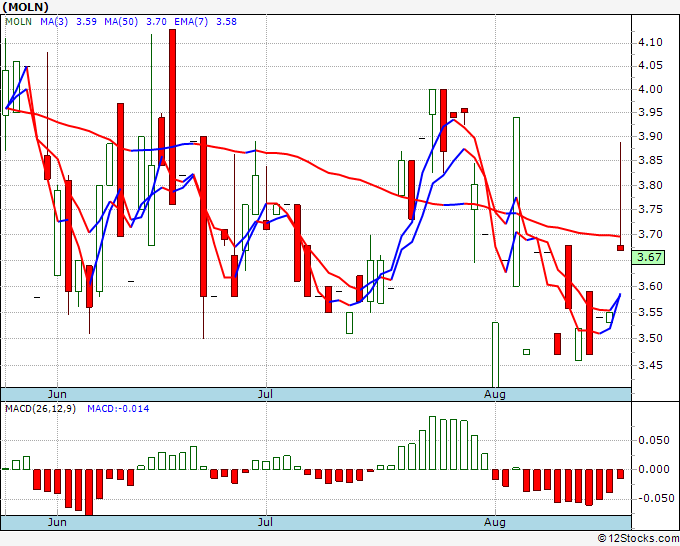Click the 0.050 MACD axis label
This screenshot has width=680, height=546.
pyautogui.click(x=654, y=440)
